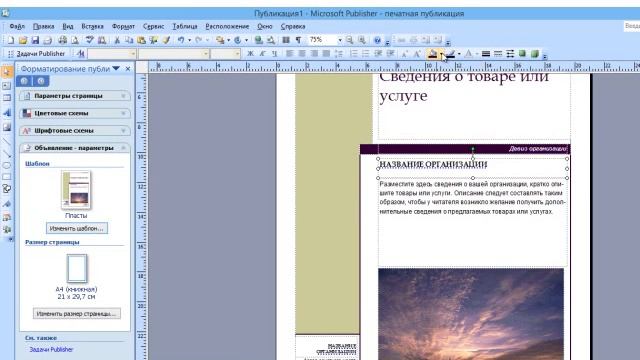640x360 pixels.
Task: Expand the Параметры страницы section
Action: pos(75,96)
